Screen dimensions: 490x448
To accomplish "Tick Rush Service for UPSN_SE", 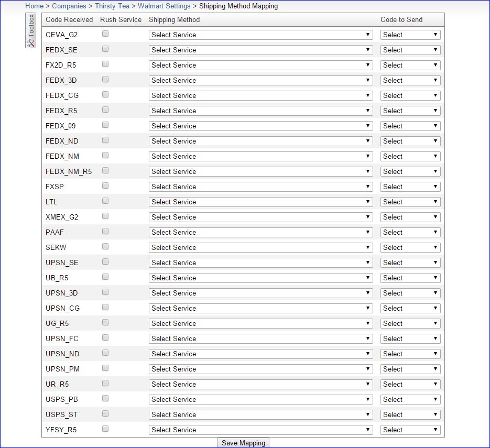I will [x=105, y=261].
